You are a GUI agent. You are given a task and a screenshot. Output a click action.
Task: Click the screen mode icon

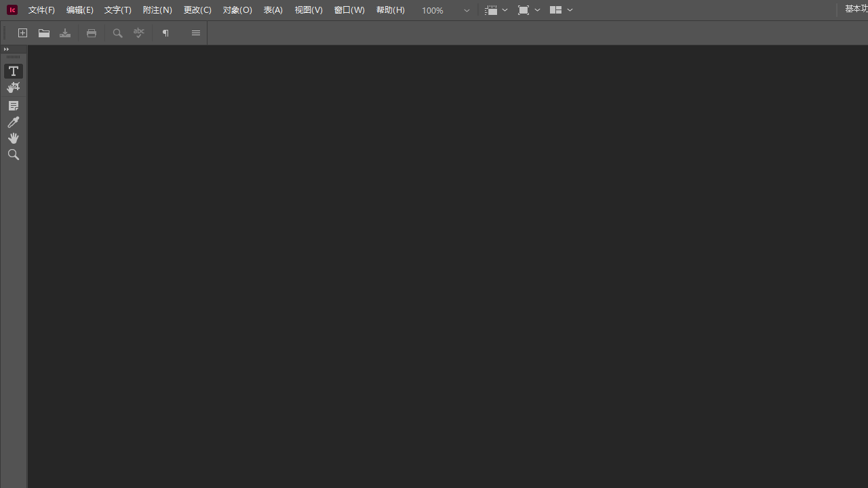[524, 10]
